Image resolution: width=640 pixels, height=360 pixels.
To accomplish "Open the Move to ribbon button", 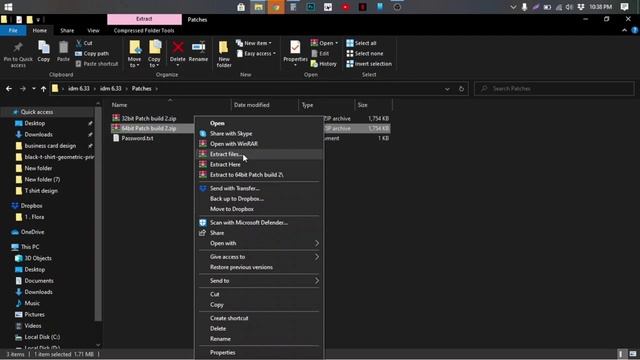I will click(134, 54).
